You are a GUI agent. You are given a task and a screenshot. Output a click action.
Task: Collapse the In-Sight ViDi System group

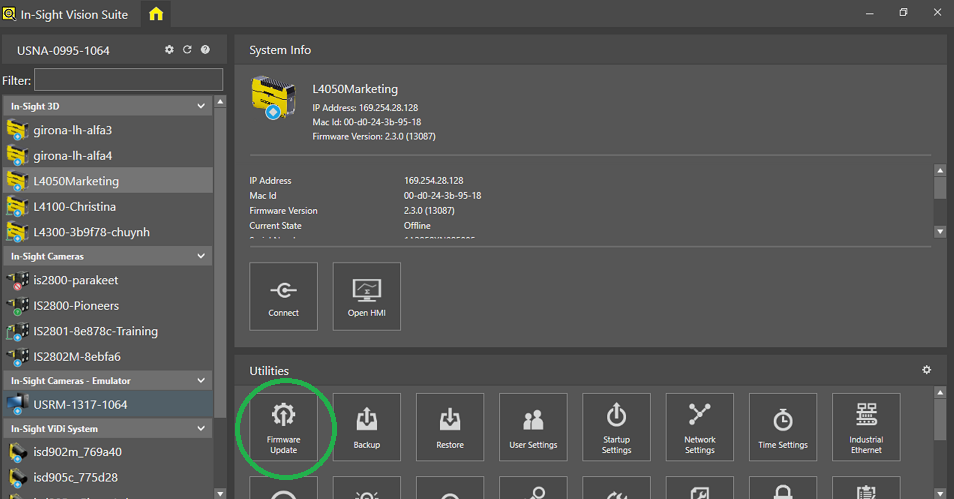(201, 428)
